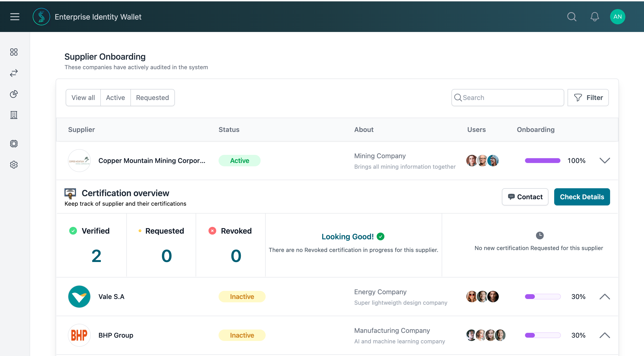The height and width of the screenshot is (356, 644).
Task: Collapse the BHP Group row details
Action: 605,335
